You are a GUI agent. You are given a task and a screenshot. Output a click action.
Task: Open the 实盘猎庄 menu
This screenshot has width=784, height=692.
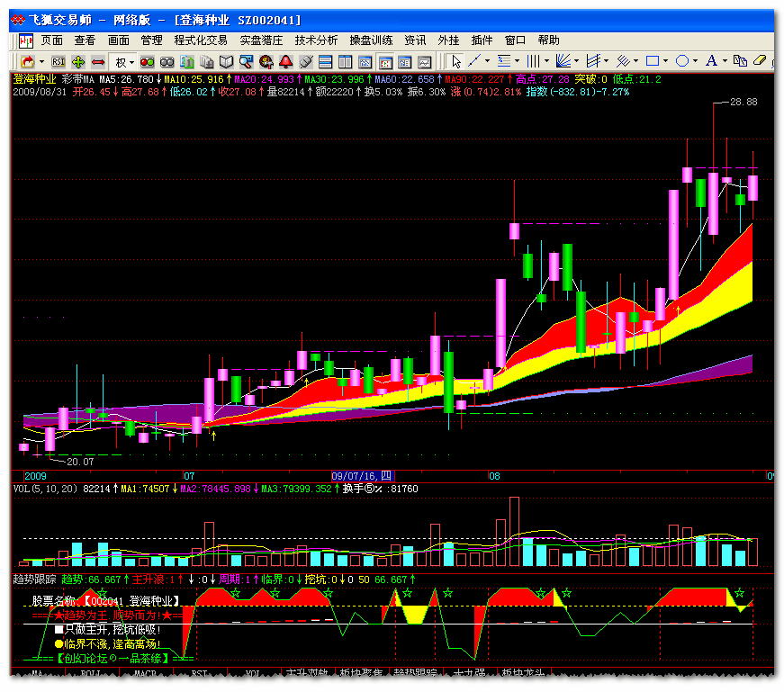[x=261, y=40]
